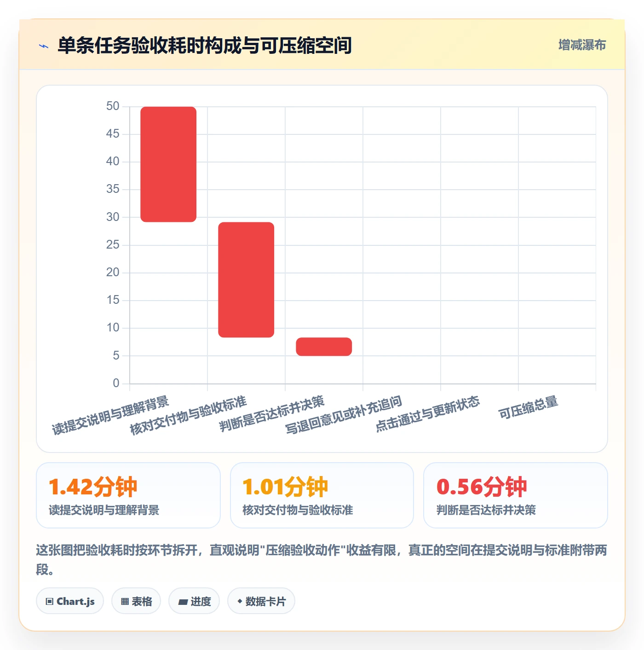This screenshot has height=650, width=644.
Task: Click the red bar for 核对交付物与验收标准
Action: [x=246, y=280]
